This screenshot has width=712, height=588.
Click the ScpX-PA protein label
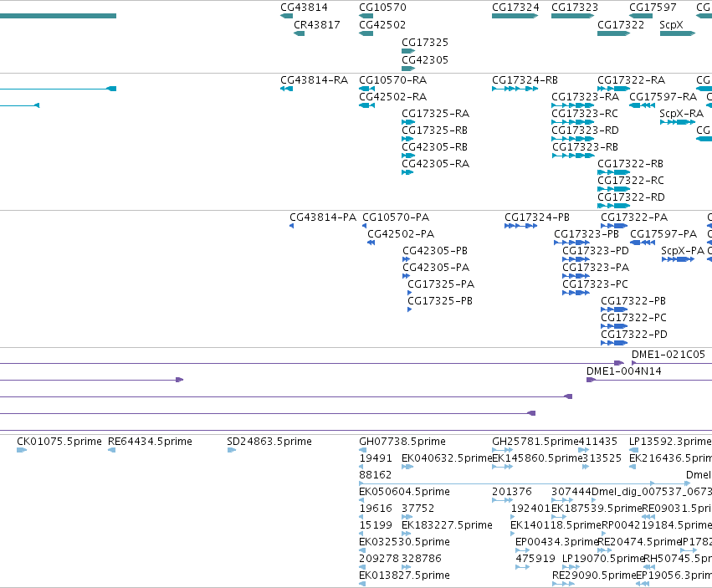point(683,251)
